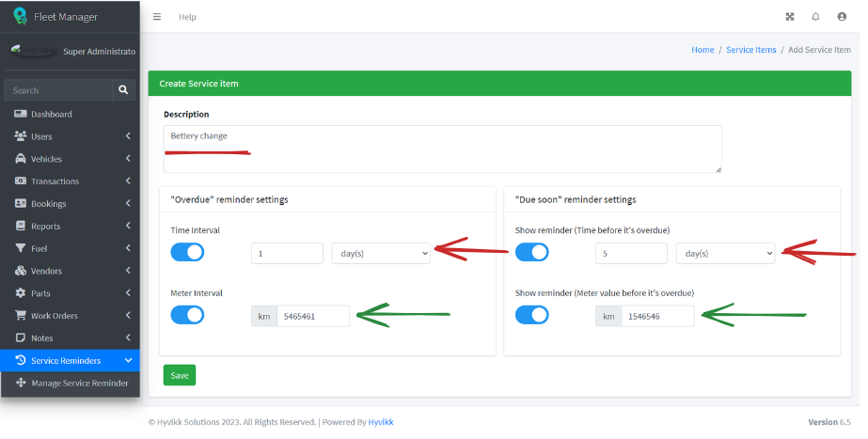The height and width of the screenshot is (439, 868).
Task: Click the Meter Interval km input field
Action: tap(313, 316)
